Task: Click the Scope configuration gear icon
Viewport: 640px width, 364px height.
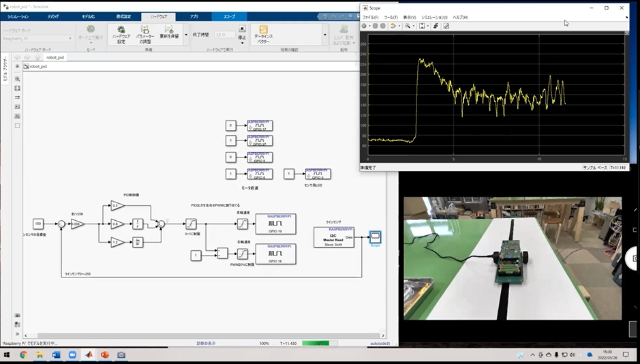Action: [364, 26]
